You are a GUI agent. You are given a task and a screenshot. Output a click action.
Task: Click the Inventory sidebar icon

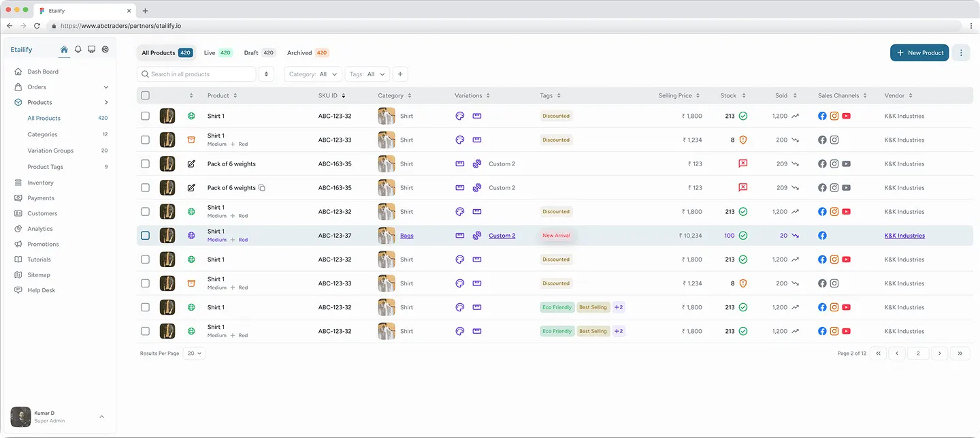click(18, 183)
